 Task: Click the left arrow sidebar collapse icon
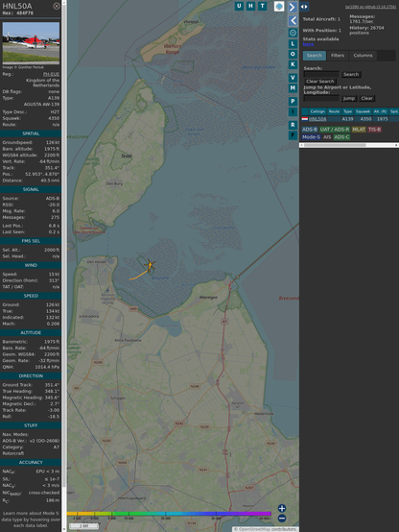pos(293,21)
